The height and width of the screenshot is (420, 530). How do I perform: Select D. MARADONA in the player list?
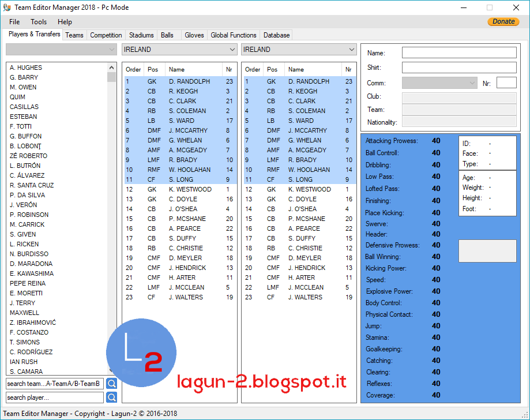click(x=31, y=264)
